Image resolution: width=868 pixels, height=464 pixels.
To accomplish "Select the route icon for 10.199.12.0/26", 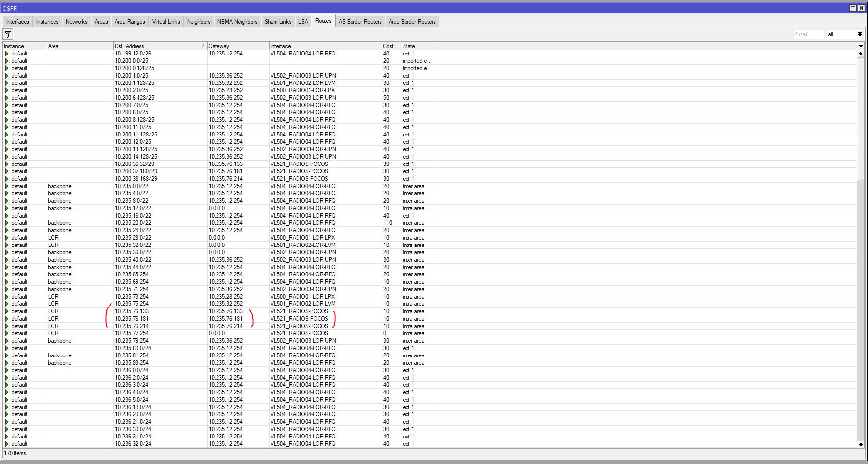I will coord(7,54).
